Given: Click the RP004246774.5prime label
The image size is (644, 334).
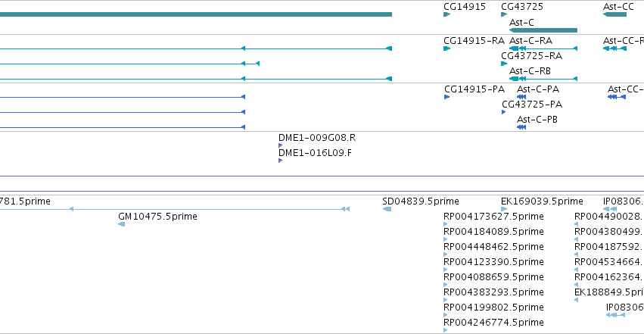Looking at the screenshot, I should click(493, 323).
